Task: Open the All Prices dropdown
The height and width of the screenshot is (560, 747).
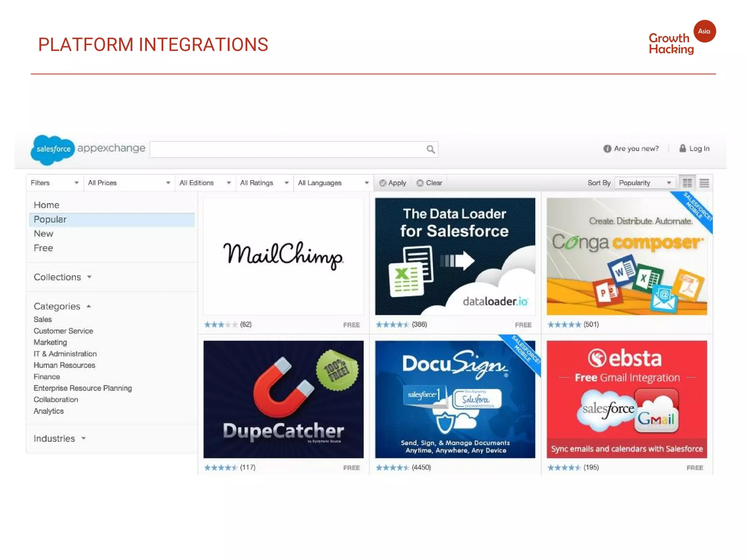Action: pos(129,183)
